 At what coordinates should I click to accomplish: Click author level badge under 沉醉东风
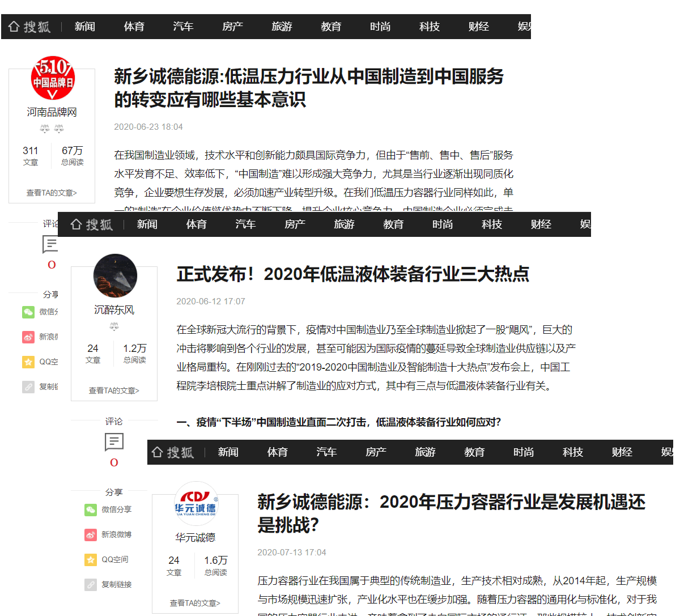click(x=114, y=326)
